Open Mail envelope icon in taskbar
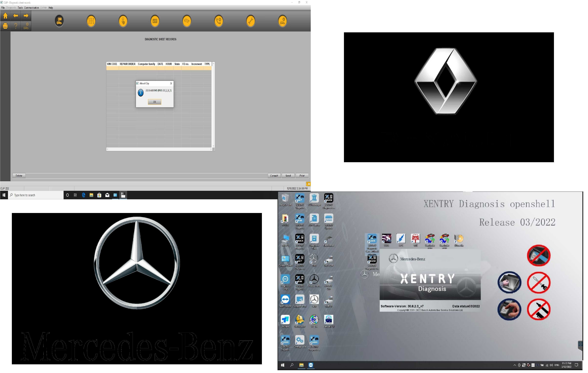The image size is (588, 373). 107,195
